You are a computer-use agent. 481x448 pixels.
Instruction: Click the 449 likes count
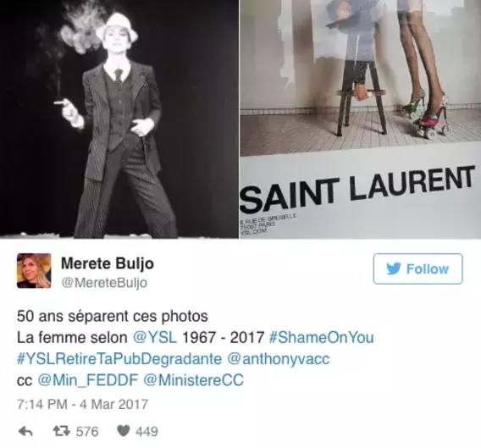tap(147, 431)
